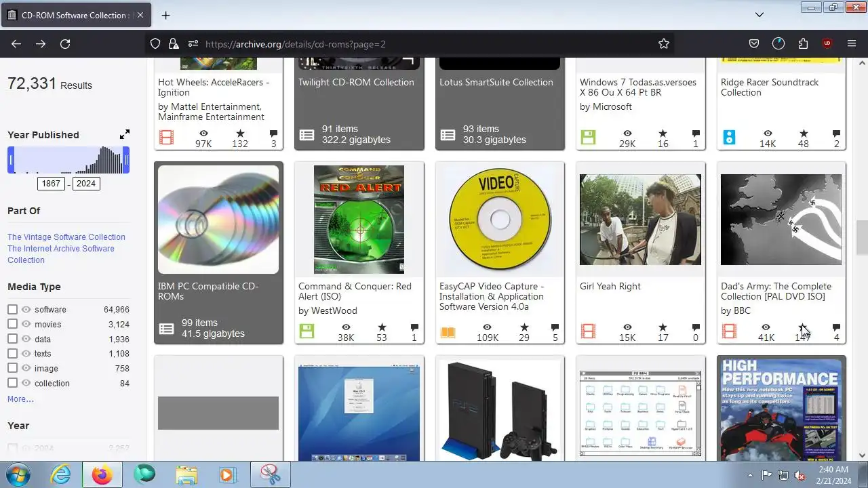
Task: Click collection list icon on IBM PC card
Action: click(166, 329)
